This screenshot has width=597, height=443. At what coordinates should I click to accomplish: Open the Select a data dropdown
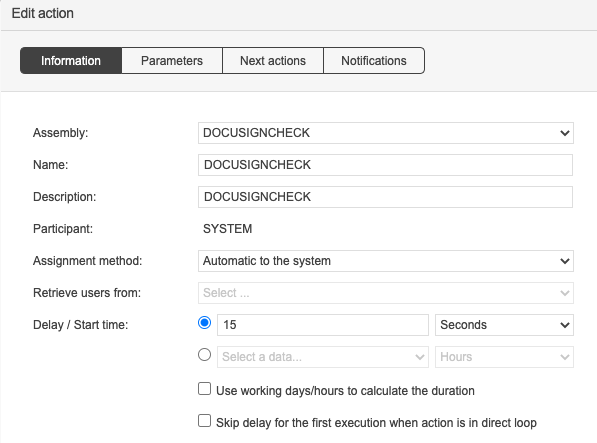[323, 357]
